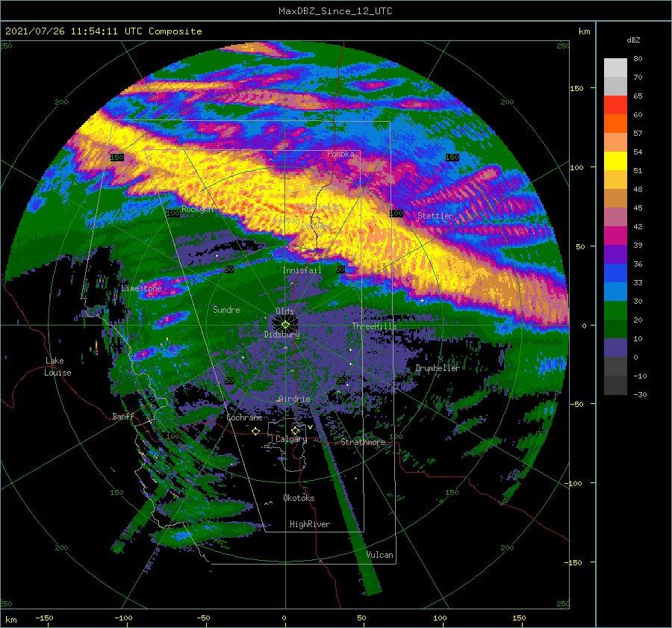This screenshot has height=628, width=672.
Task: Click the Didsbury town label
Action: click(282, 335)
